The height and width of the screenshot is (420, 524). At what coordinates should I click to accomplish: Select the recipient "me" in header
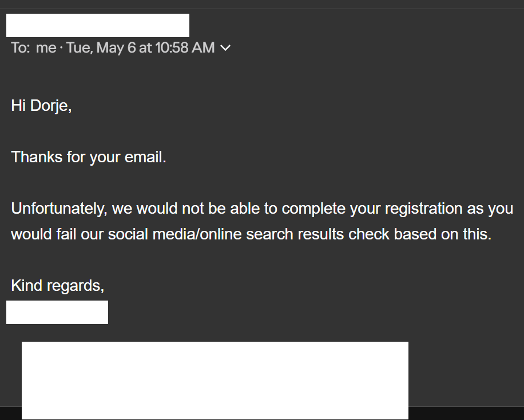46,48
